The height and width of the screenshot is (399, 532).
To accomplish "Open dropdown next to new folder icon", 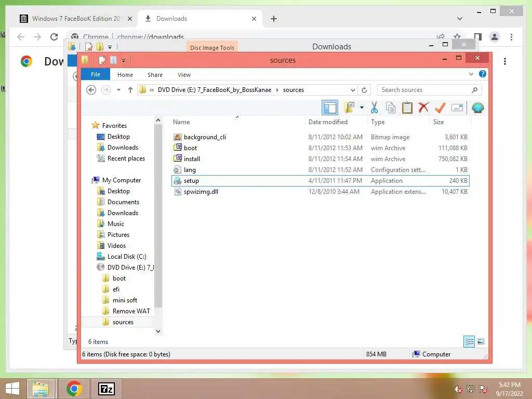I will click(x=362, y=108).
